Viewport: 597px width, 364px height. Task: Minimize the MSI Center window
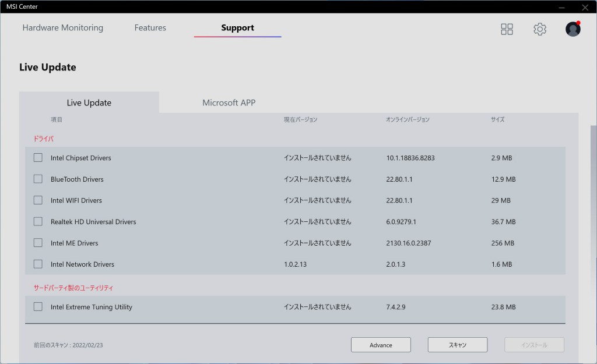[x=561, y=7]
